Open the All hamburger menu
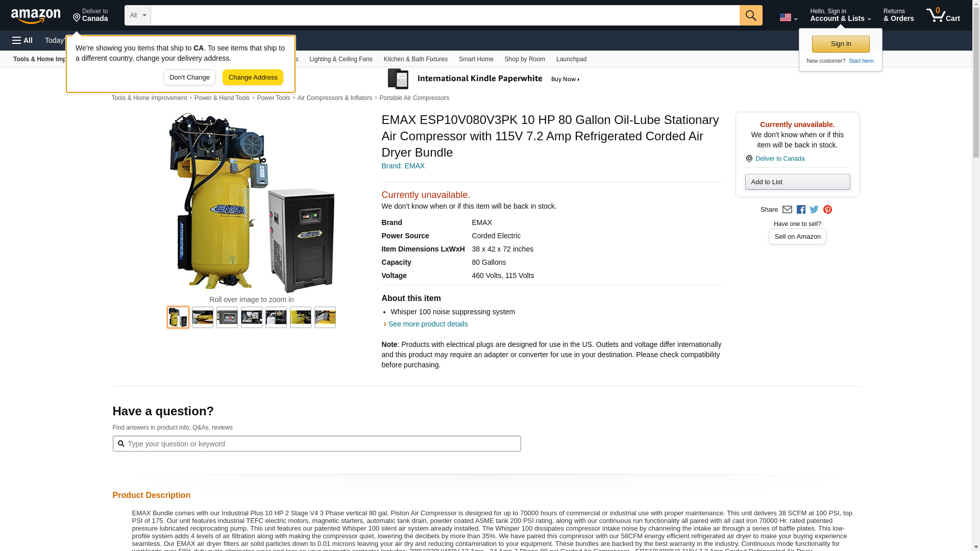Viewport: 980px width, 551px height. pos(22,40)
